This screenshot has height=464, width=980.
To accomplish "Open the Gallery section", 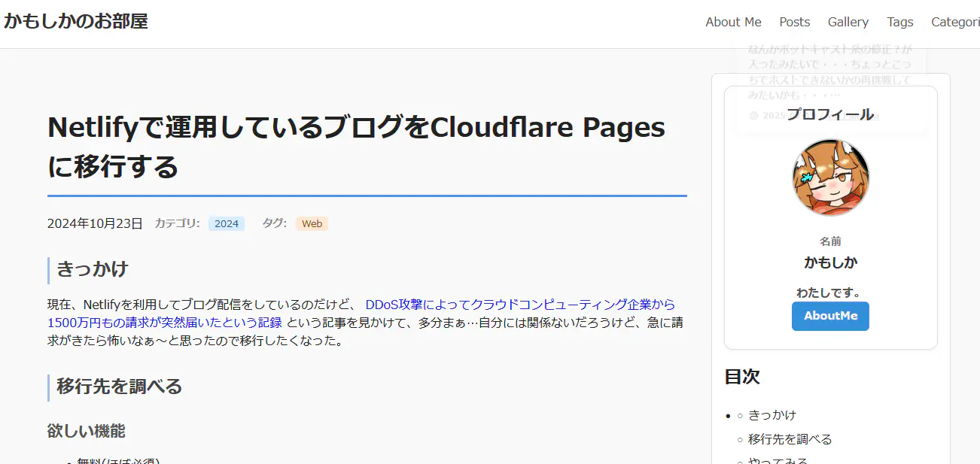I will (x=848, y=22).
